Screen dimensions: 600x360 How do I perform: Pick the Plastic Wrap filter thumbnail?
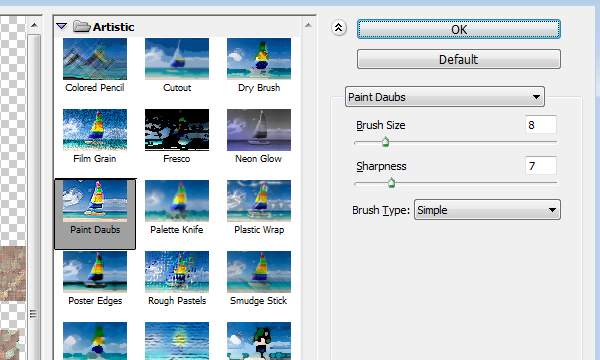259,201
